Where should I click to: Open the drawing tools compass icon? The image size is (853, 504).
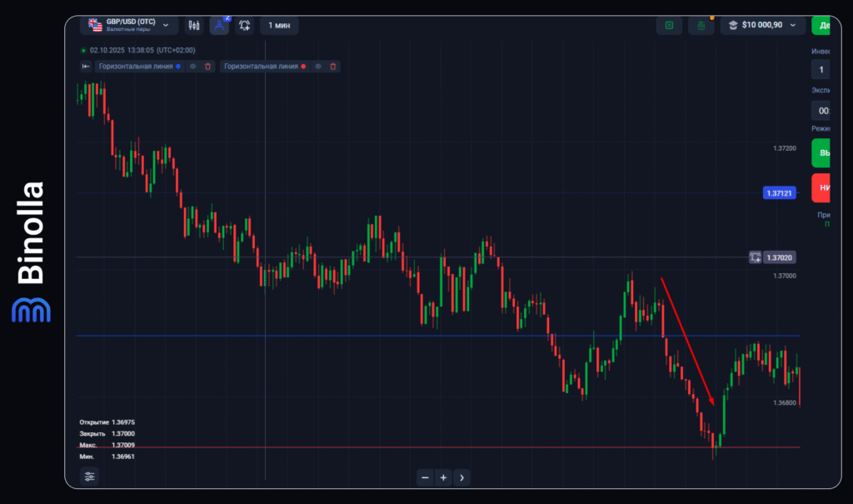click(219, 26)
